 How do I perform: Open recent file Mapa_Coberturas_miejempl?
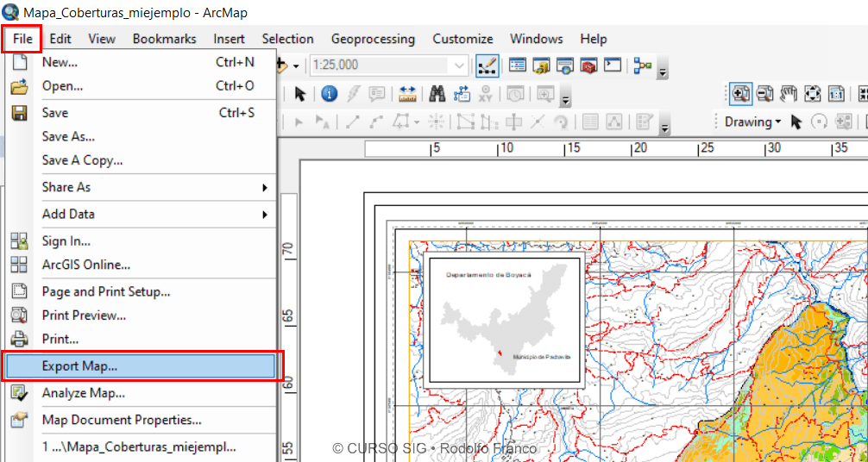point(138,446)
